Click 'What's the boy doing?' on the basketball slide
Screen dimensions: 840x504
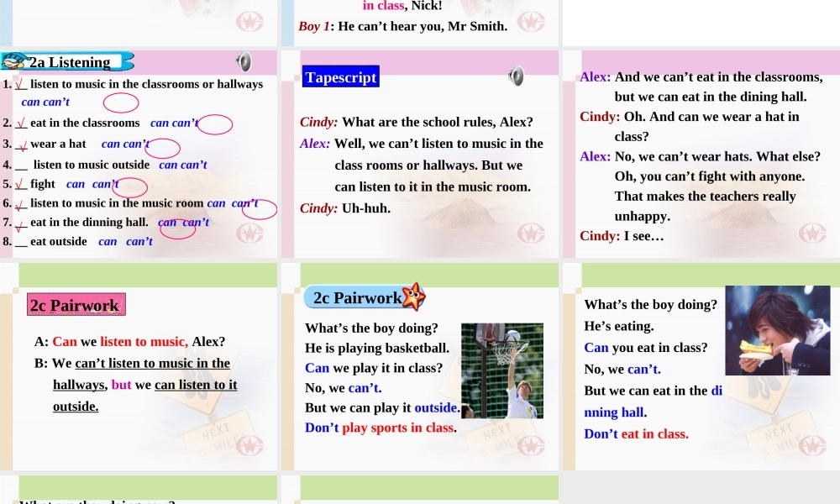point(371,328)
